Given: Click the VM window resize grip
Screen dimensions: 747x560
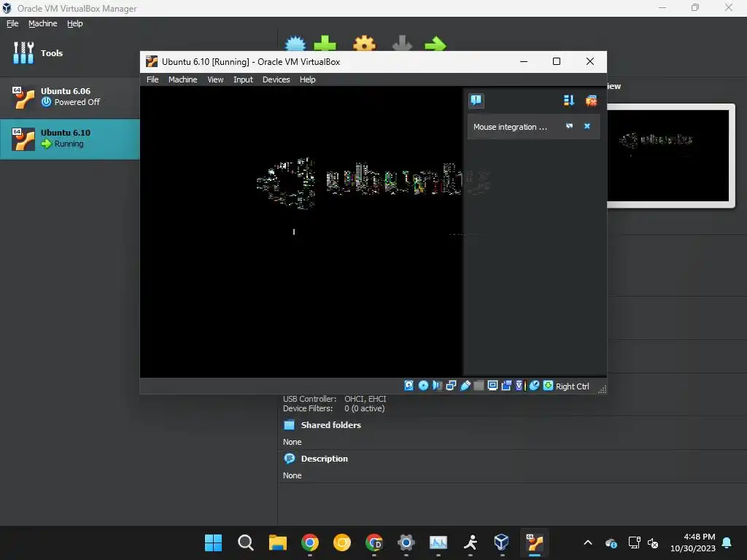Looking at the screenshot, I should pos(602,389).
